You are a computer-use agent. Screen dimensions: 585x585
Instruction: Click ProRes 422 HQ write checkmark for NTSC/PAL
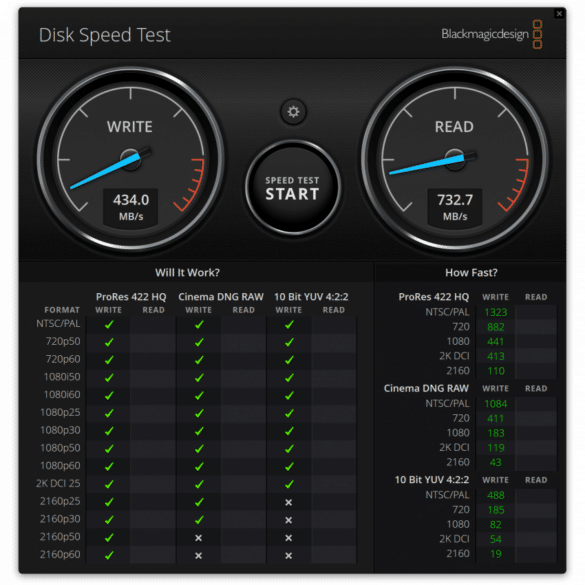point(109,325)
